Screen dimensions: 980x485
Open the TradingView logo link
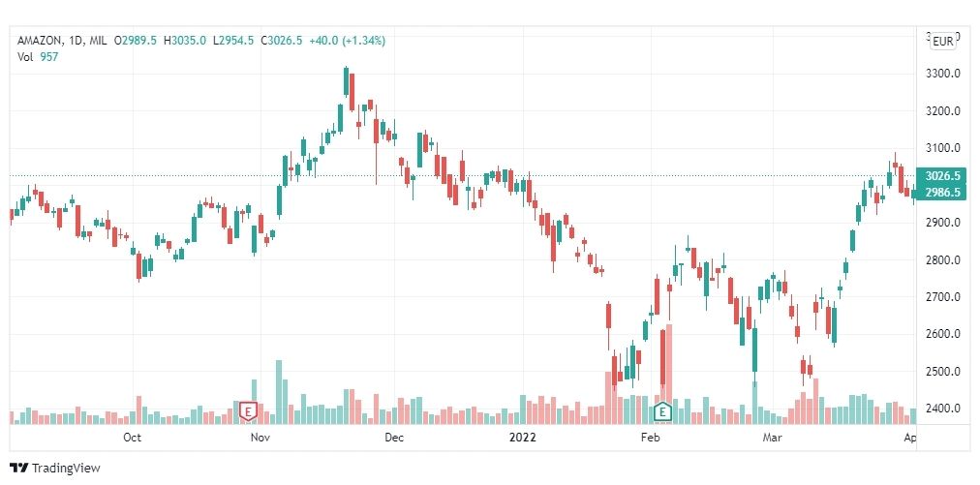pos(55,468)
